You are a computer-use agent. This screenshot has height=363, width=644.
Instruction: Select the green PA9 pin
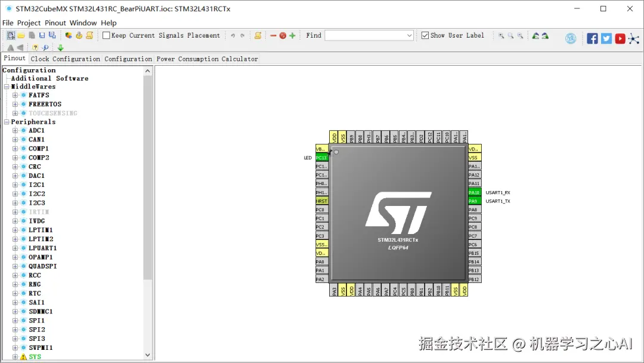click(x=475, y=201)
